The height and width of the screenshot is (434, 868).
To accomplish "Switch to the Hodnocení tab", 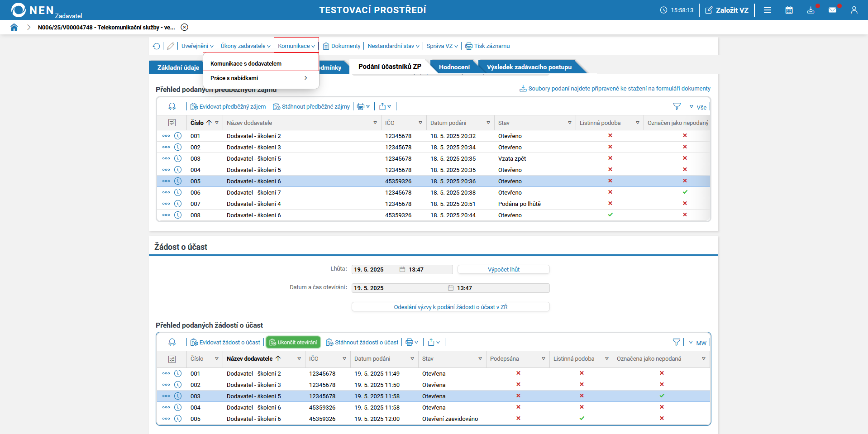I will click(454, 67).
